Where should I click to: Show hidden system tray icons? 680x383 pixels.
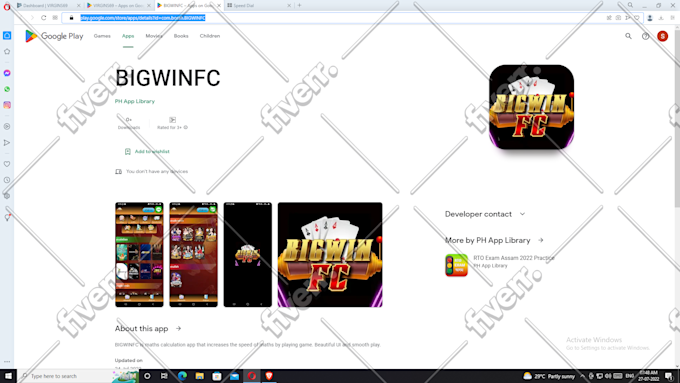point(582,376)
